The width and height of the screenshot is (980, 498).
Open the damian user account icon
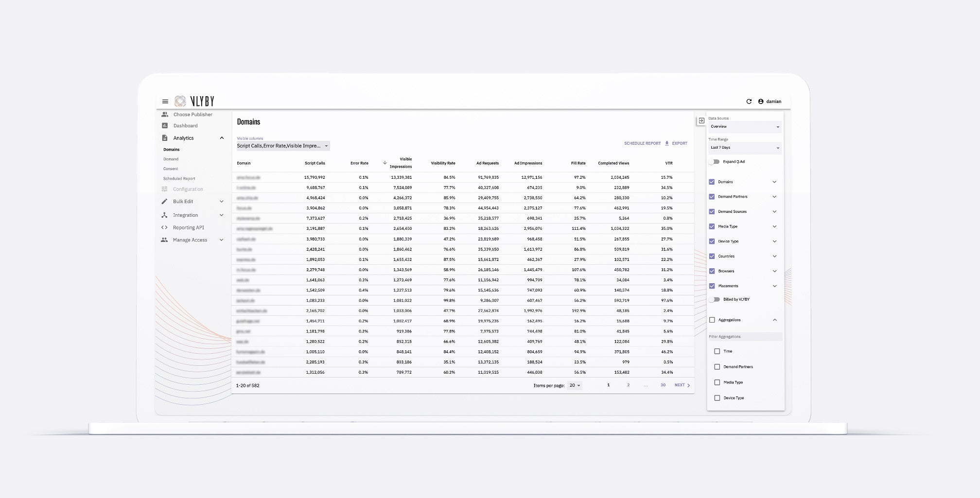[761, 102]
